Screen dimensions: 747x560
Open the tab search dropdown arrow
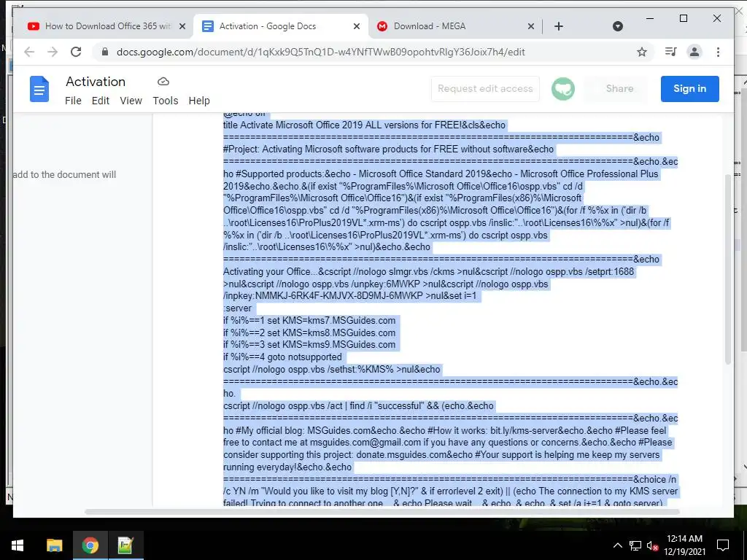pos(617,26)
